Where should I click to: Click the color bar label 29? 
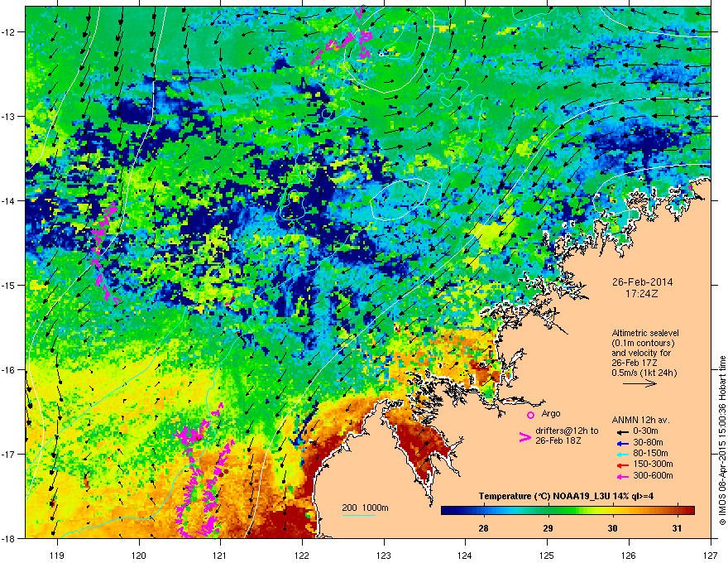[x=548, y=528]
